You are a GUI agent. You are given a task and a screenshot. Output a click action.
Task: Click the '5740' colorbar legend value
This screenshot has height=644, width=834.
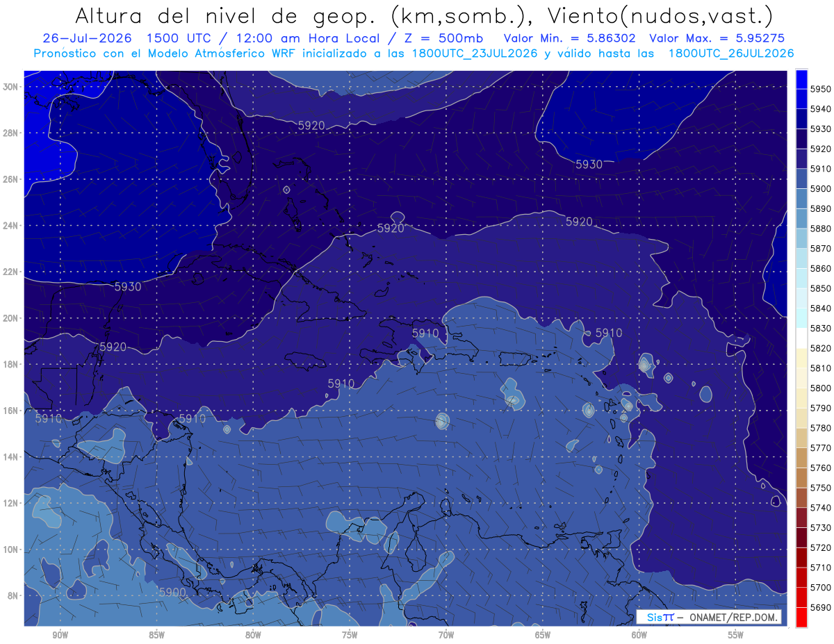pos(820,508)
